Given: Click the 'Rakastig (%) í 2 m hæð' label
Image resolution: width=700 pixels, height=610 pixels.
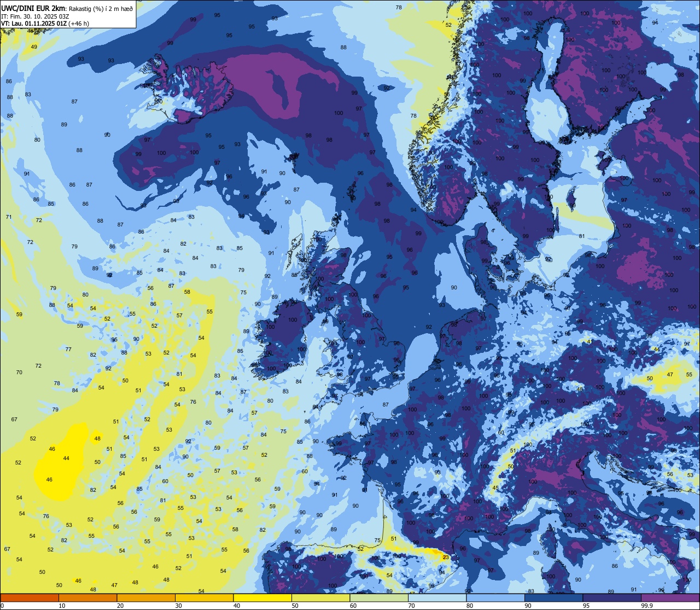Looking at the screenshot, I should pos(101,8).
